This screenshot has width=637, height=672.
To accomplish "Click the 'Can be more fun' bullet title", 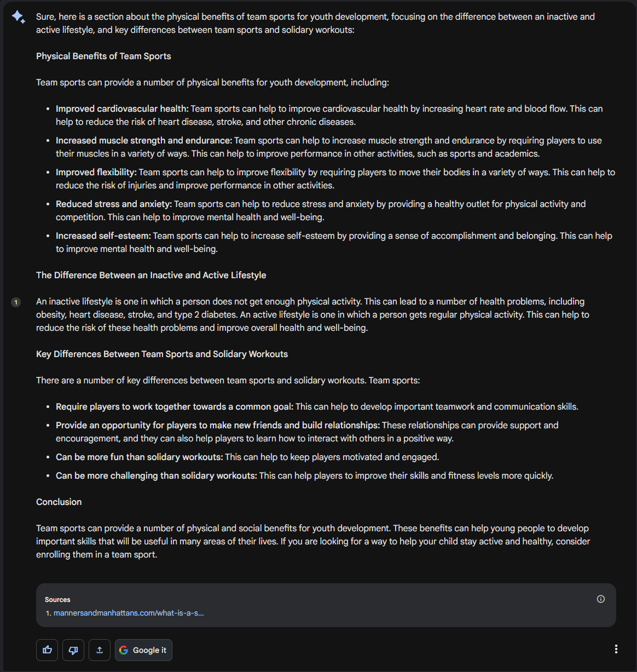I will click(x=139, y=457).
